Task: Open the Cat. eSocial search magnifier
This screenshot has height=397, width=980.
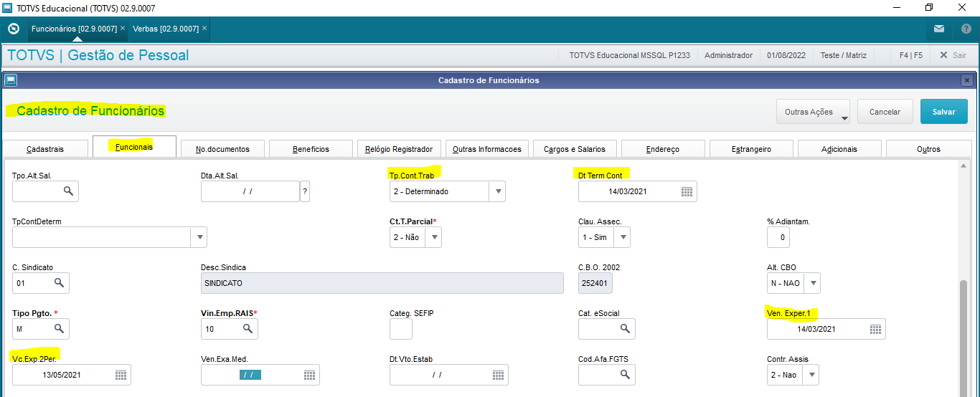Action: pyautogui.click(x=625, y=329)
